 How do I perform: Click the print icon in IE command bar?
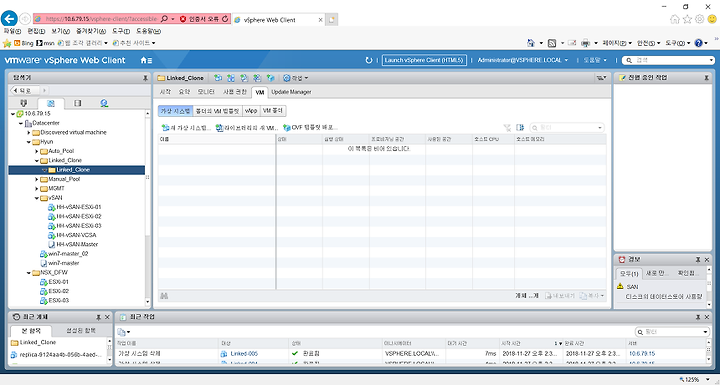[585, 43]
